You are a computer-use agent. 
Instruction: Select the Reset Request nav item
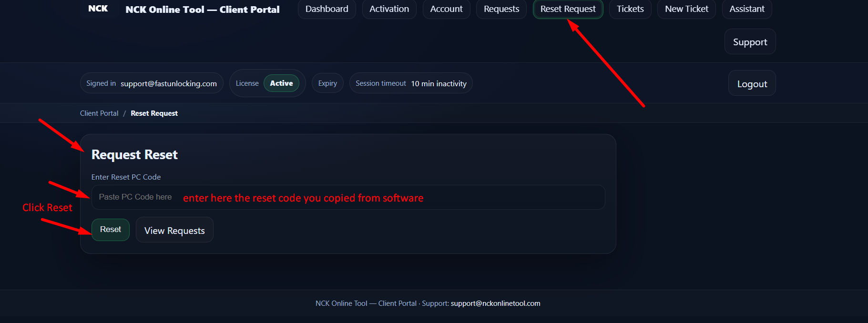(568, 9)
